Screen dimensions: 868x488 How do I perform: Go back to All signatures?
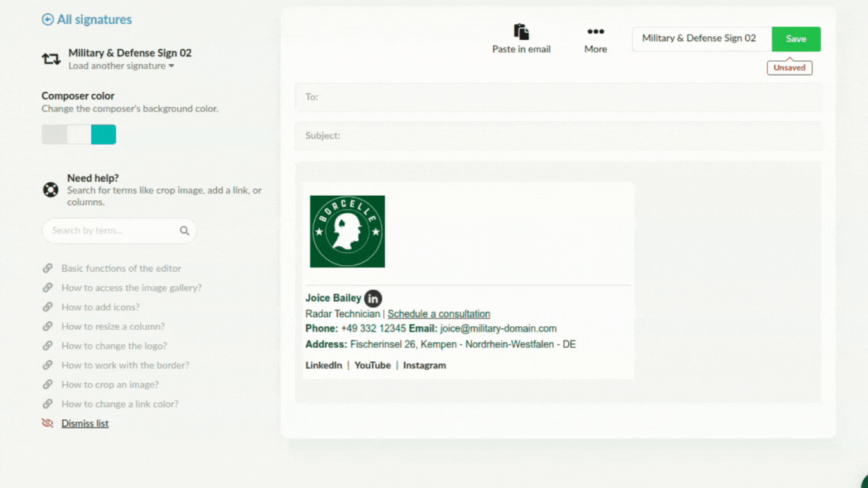93,19
